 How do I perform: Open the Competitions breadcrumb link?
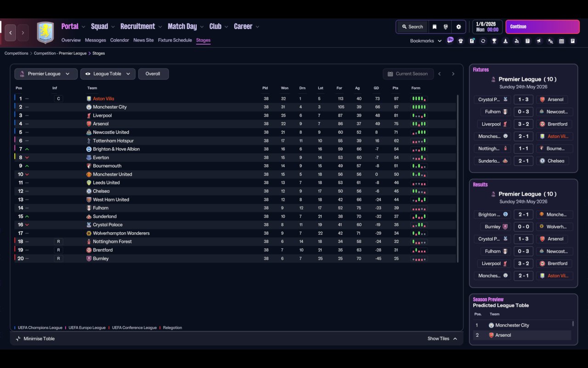pos(17,53)
